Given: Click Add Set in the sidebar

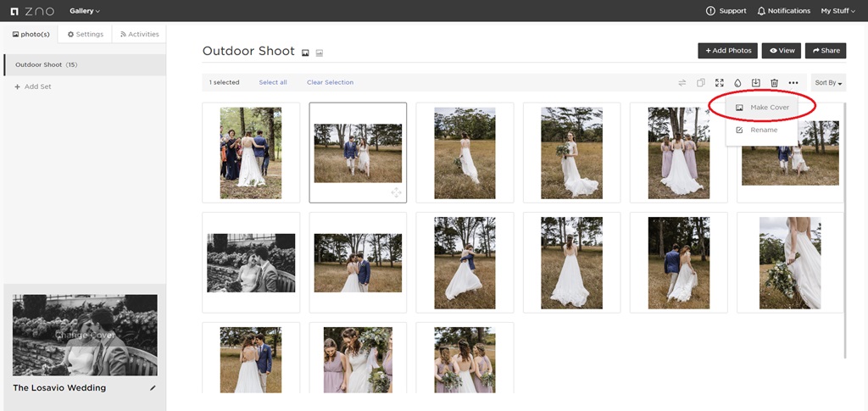Looking at the screenshot, I should [33, 86].
